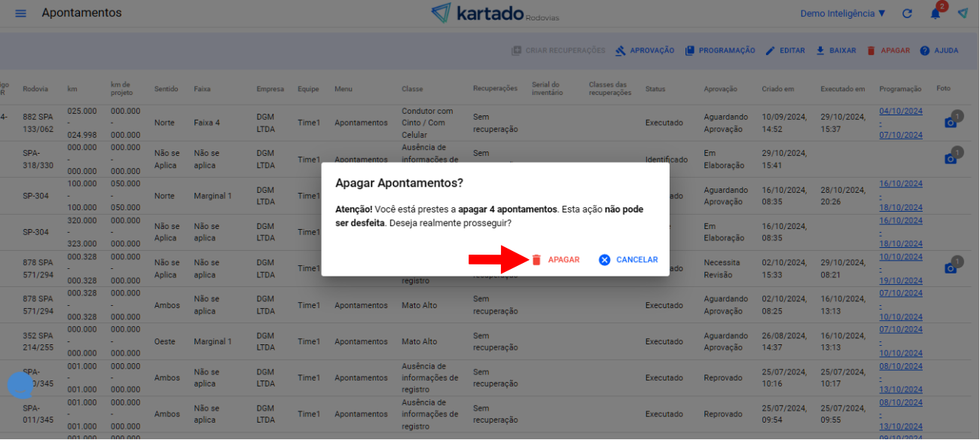
Task: Click the Rodovia column header
Action: coord(35,89)
